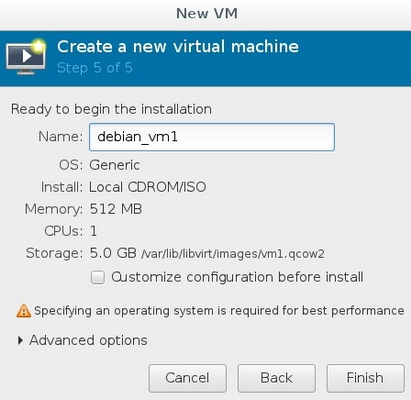The height and width of the screenshot is (400, 411).
Task: Click the 'Customize configuration before install' label text
Action: point(237,277)
